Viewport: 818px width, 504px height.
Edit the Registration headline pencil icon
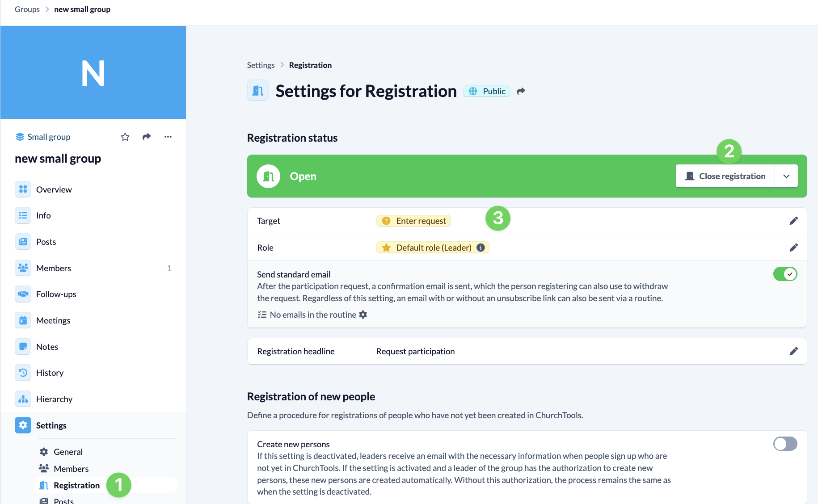tap(793, 351)
